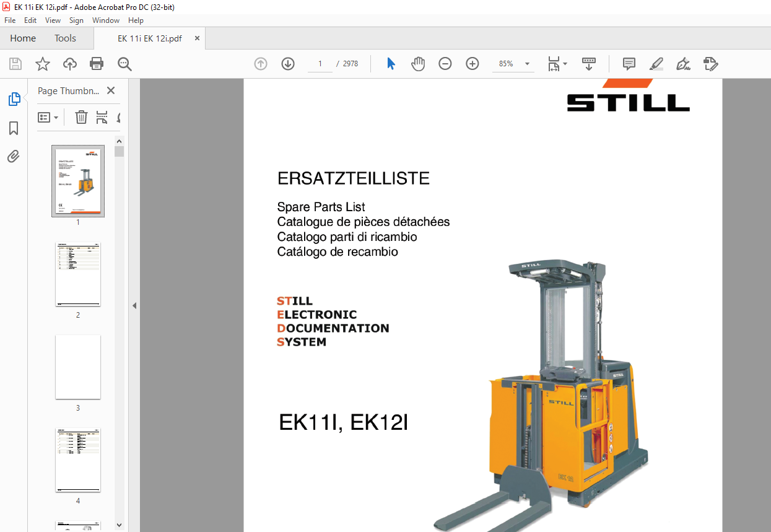
Task: Click the total pages '2978' text
Action: click(351, 64)
